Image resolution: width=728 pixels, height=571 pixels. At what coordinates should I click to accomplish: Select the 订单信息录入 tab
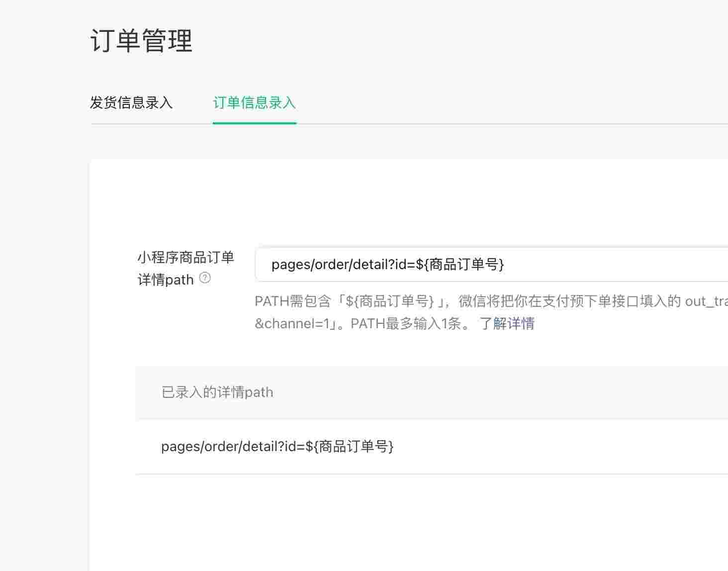pyautogui.click(x=255, y=102)
